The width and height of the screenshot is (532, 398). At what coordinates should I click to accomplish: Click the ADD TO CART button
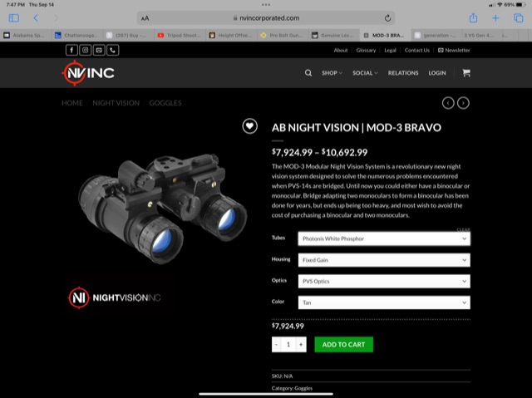[343, 345]
